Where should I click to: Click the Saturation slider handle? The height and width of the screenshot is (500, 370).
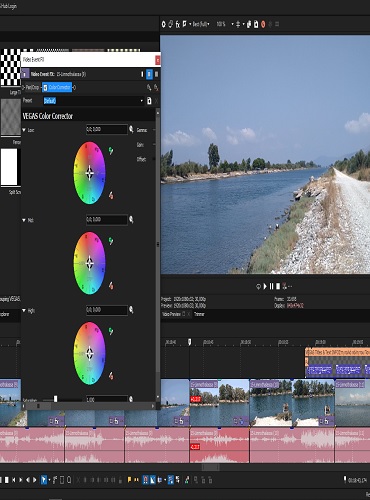(56, 399)
